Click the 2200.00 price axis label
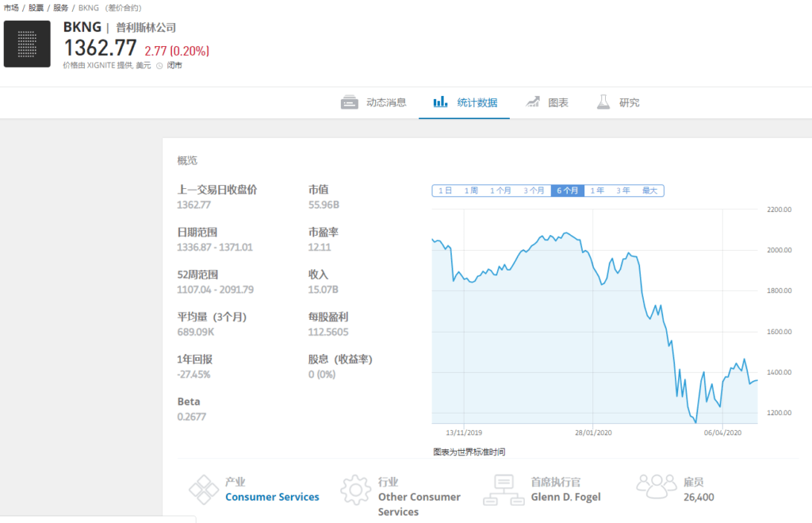Viewport: 812px width, 523px height. 779,210
